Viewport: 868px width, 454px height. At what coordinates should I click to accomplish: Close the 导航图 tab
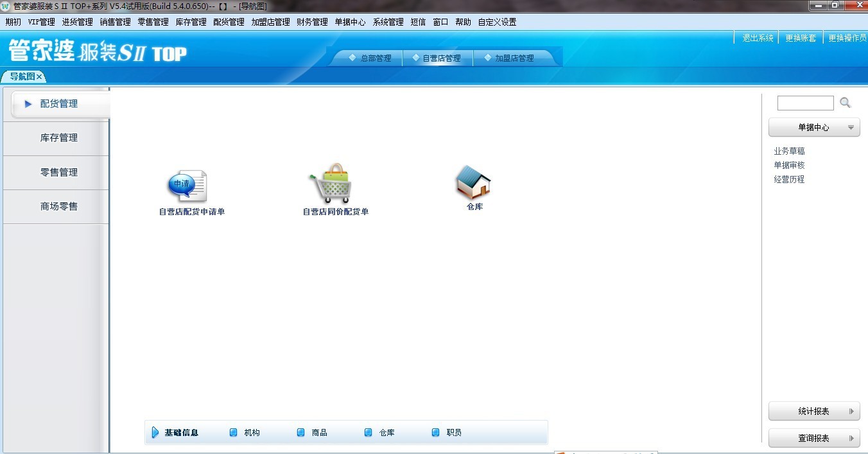39,77
